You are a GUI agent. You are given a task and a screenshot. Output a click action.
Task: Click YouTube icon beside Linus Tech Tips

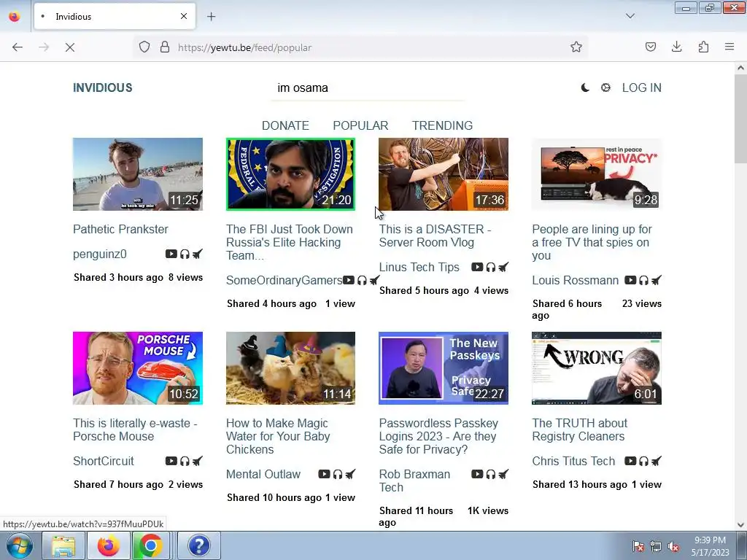pyautogui.click(x=477, y=267)
